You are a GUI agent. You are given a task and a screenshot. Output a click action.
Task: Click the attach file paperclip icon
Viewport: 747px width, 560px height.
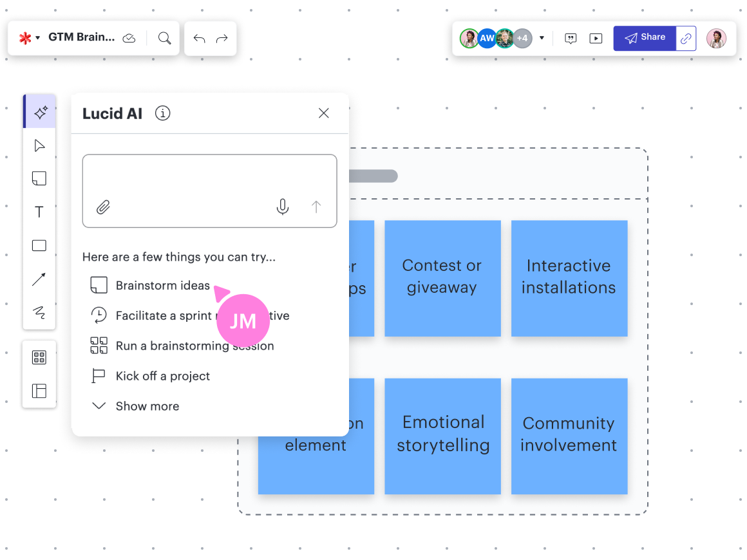[103, 207]
